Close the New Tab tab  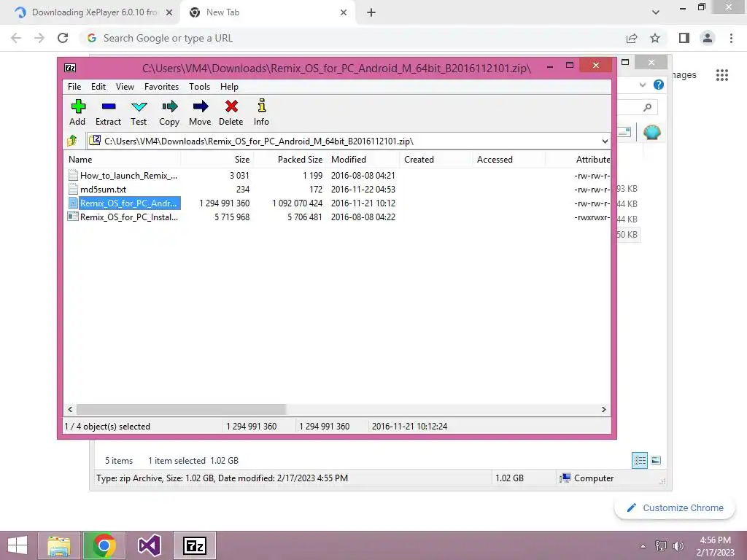pos(344,12)
